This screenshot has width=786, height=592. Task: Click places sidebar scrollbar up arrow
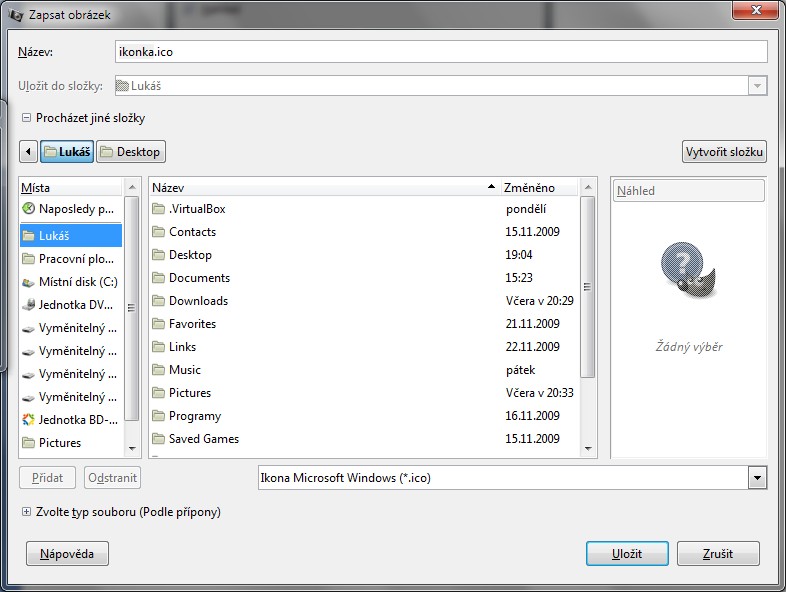(132, 187)
